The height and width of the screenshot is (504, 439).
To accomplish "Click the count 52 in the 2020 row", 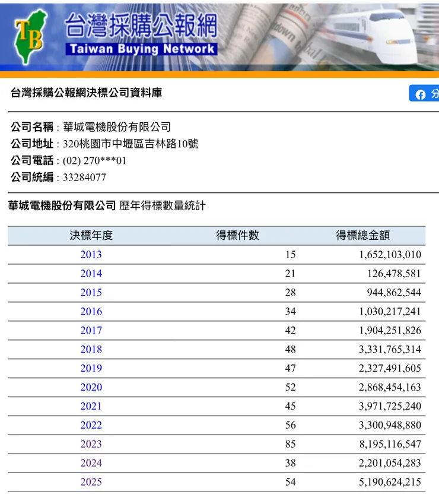I will [x=290, y=387].
